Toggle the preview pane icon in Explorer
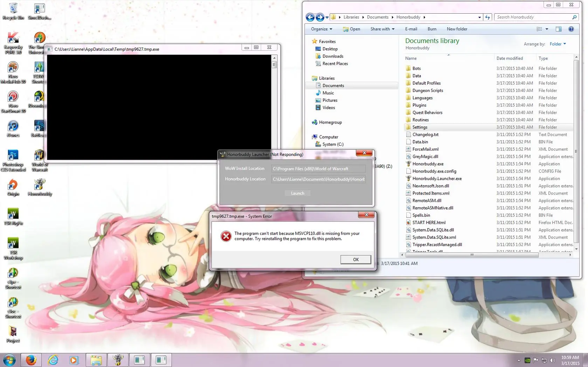This screenshot has width=588, height=367. 558,29
